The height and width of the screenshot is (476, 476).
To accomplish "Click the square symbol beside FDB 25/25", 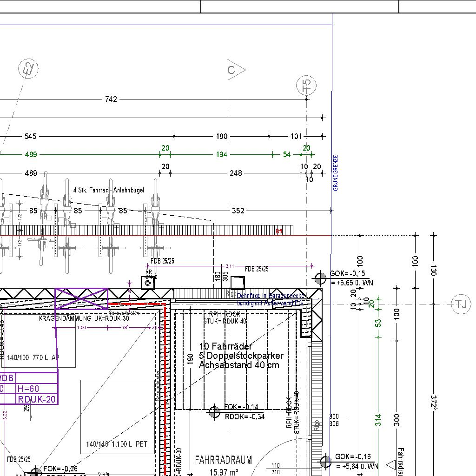I will click(238, 283).
